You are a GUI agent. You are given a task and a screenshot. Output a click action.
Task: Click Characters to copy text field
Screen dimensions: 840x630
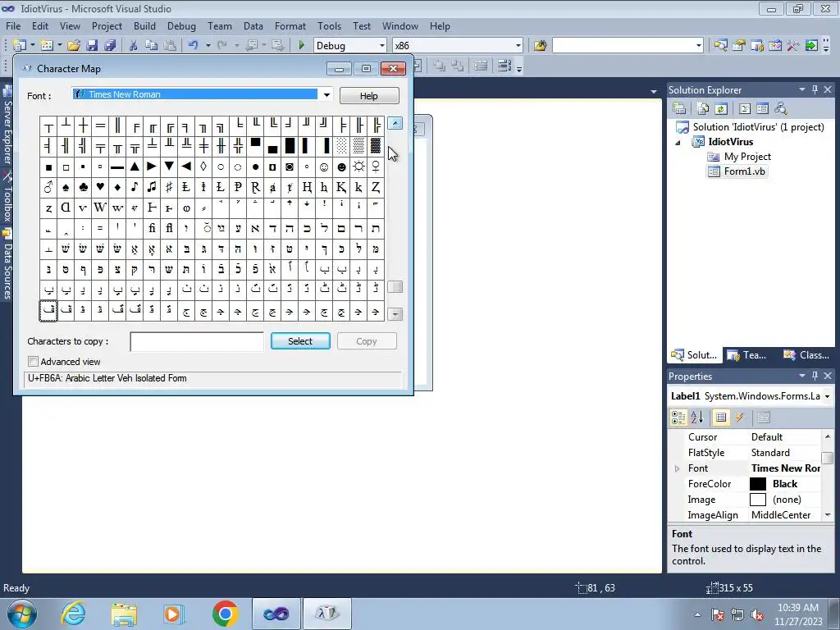tap(197, 341)
